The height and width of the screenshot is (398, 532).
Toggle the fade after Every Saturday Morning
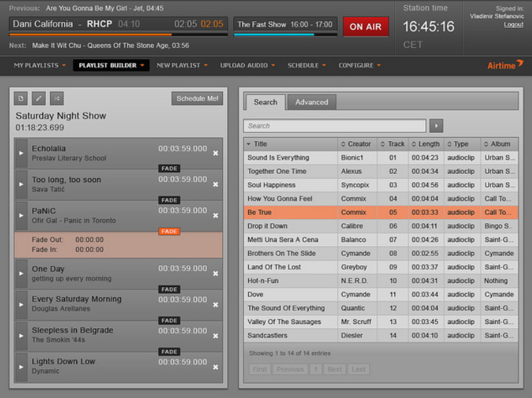coord(169,321)
